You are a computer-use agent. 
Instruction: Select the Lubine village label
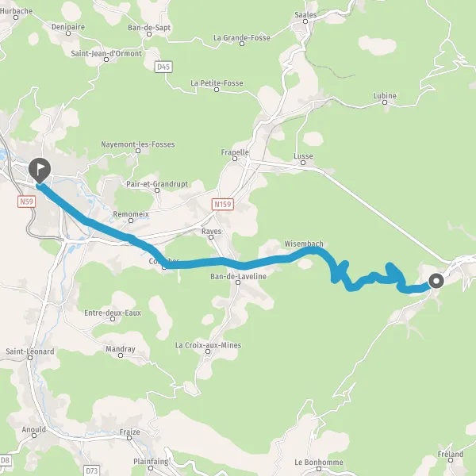[x=385, y=96]
